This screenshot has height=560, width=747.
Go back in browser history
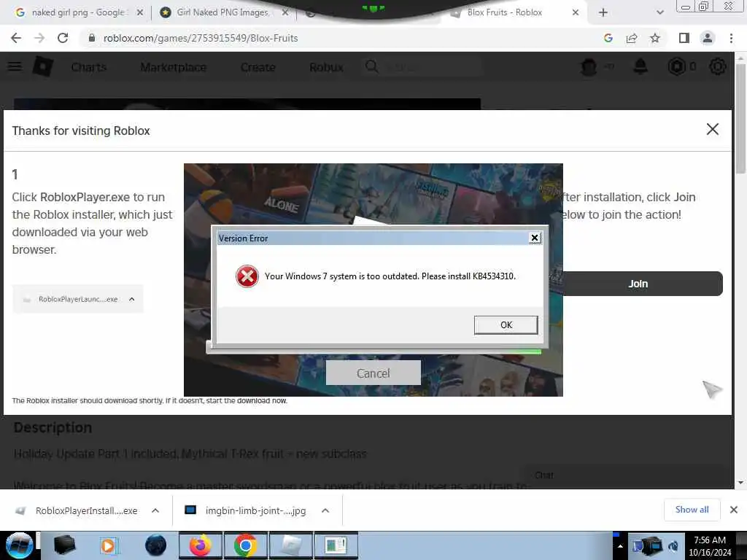click(x=16, y=38)
